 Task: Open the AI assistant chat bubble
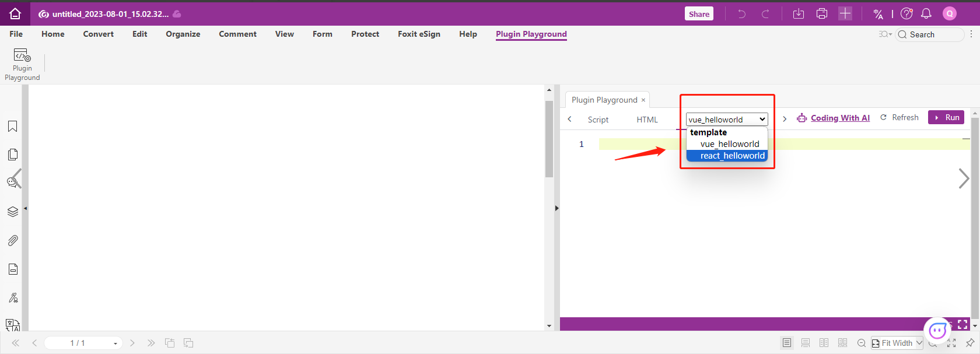click(937, 331)
